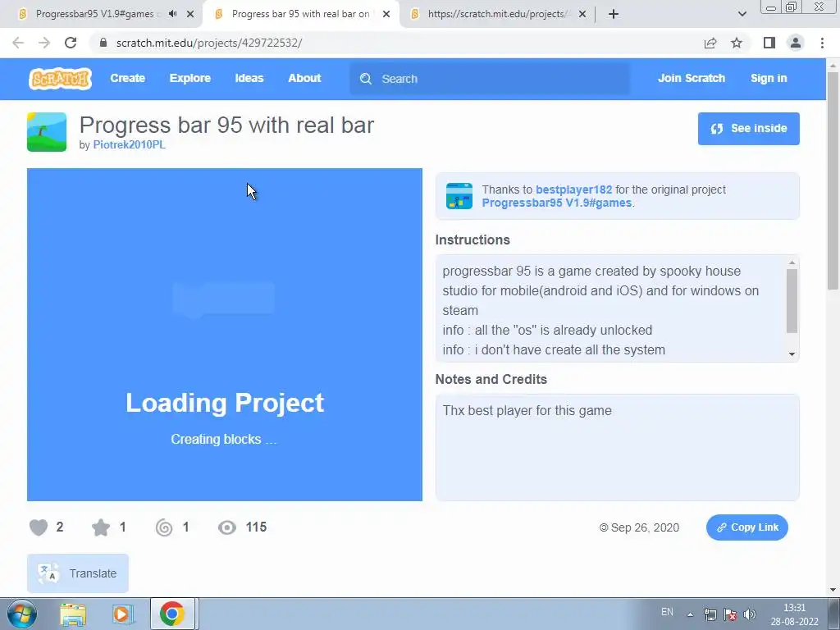This screenshot has width=840, height=630.
Task: Open original project Progressbar95 V1.9#games link
Action: (x=557, y=203)
